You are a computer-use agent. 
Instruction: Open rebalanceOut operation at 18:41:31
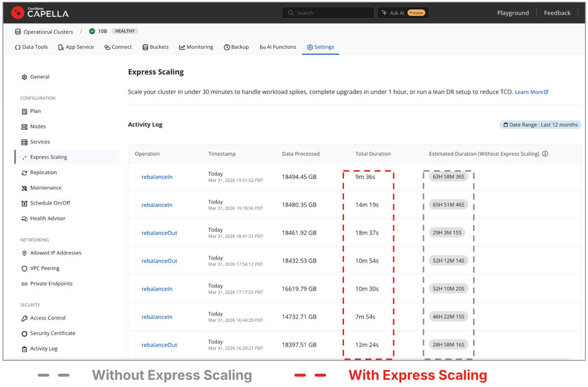coord(159,233)
